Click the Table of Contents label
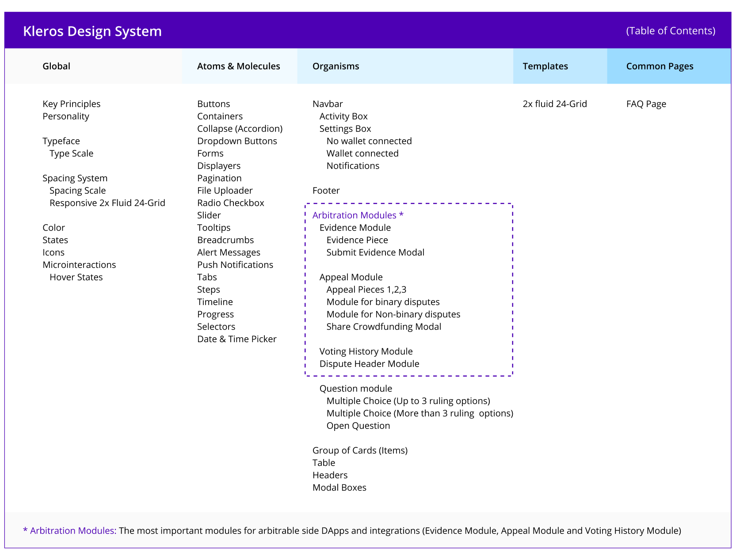Image resolution: width=736 pixels, height=560 pixels. [670, 31]
